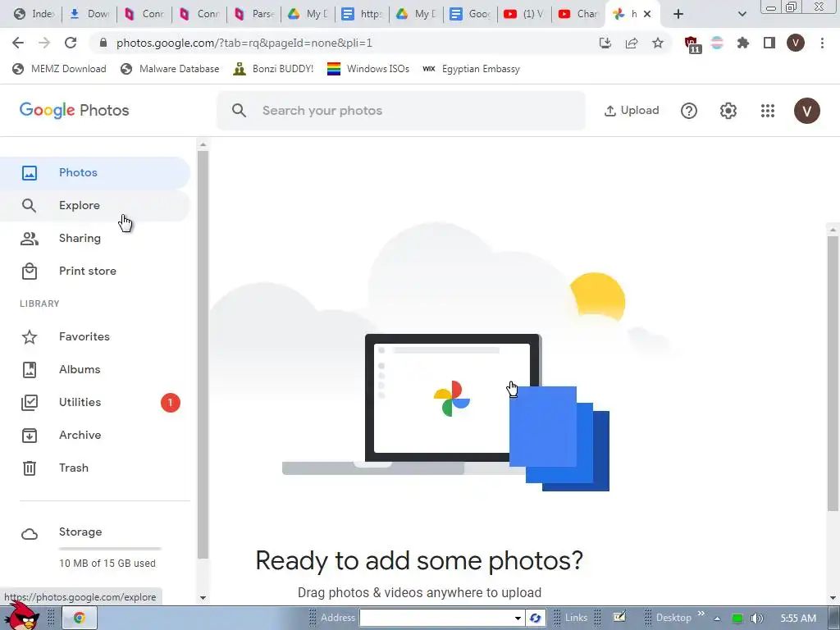Open the Bonzi BUDDY! bookmark

273,69
